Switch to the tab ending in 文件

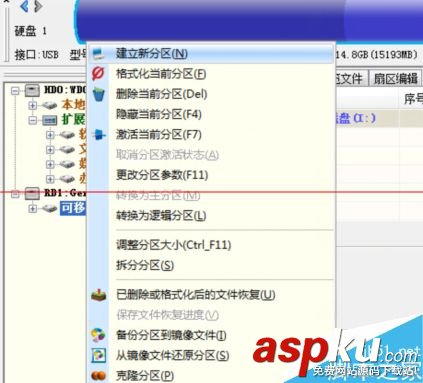coord(351,79)
